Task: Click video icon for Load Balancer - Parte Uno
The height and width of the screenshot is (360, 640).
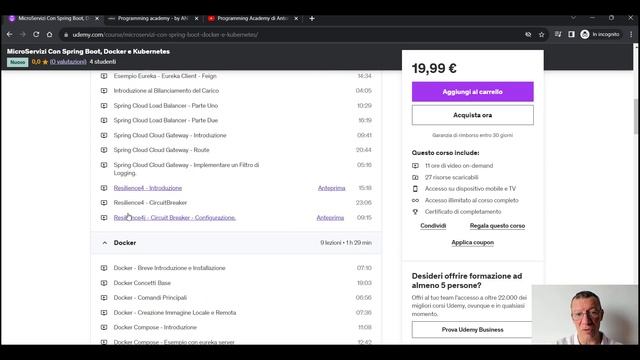Action: (104, 106)
